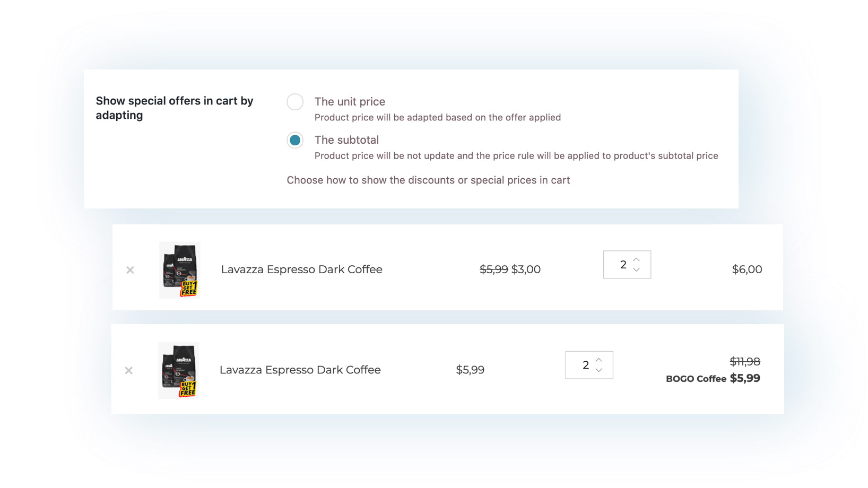This screenshot has width=868, height=488.
Task: Click 'Show special offers in cart by adapting' heading
Action: 175,108
